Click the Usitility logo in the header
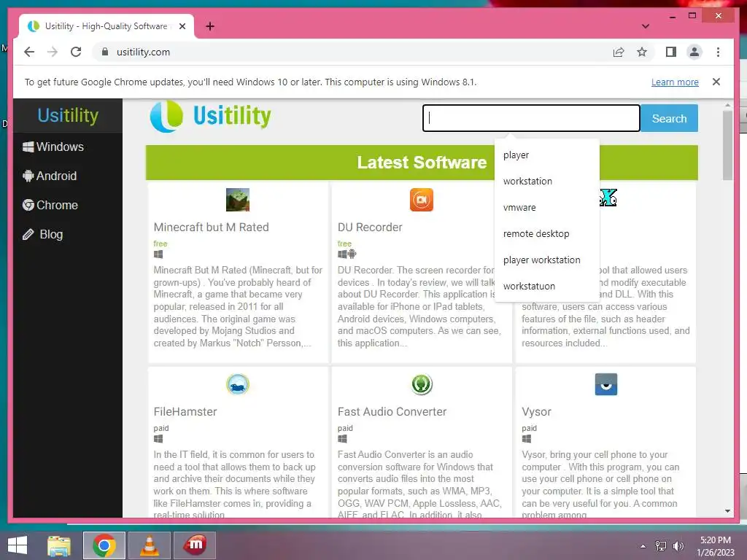Screen dimensions: 747x560 point(211,116)
